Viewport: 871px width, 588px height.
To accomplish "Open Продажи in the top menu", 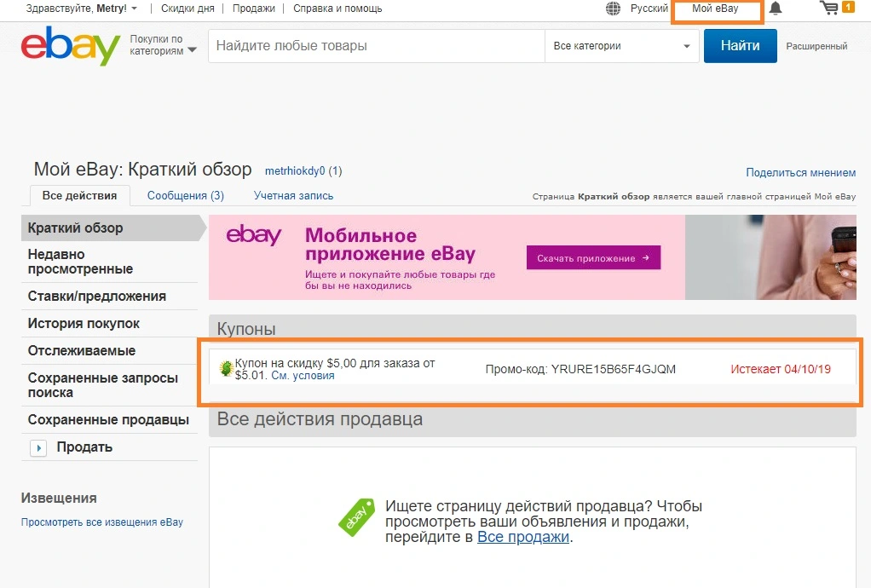I will pos(253,9).
